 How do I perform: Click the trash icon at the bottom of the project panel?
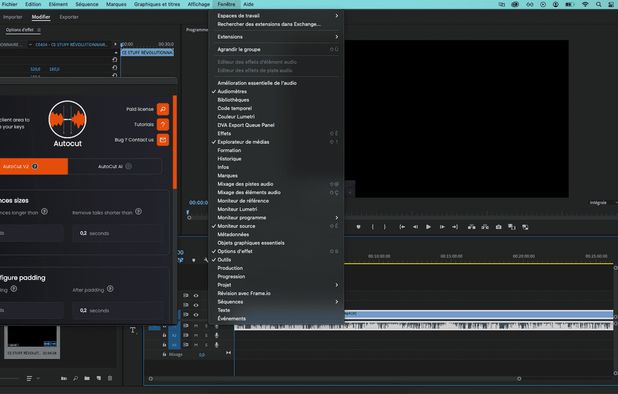click(x=110, y=378)
